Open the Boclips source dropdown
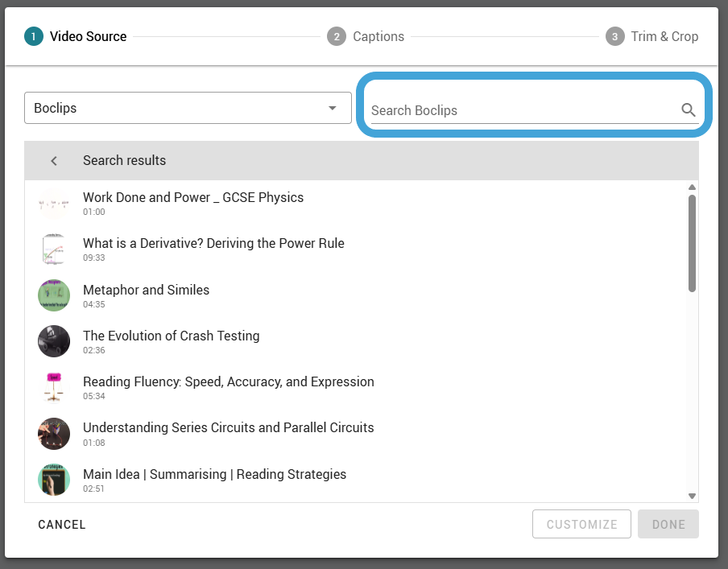The width and height of the screenshot is (728, 569). 188,108
